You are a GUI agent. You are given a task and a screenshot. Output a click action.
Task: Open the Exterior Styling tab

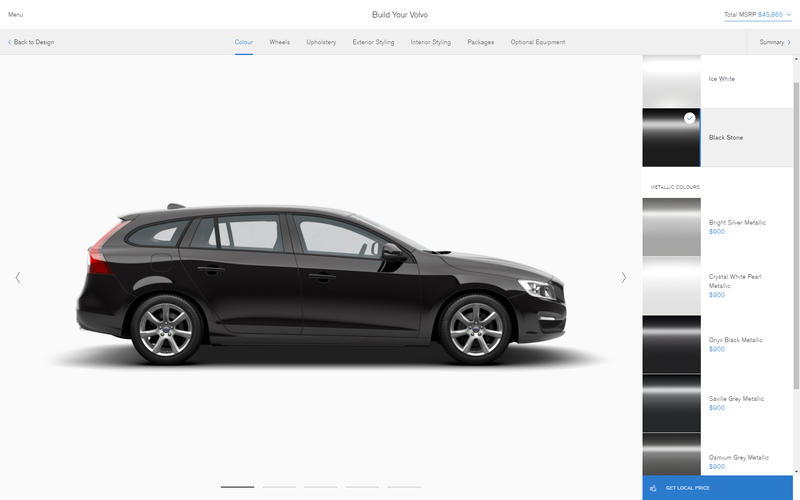pos(373,42)
